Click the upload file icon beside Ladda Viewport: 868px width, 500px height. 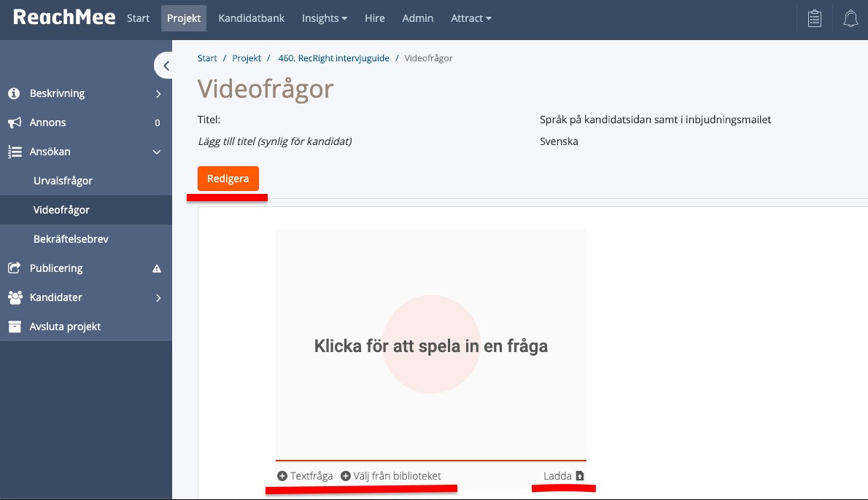tap(580, 476)
